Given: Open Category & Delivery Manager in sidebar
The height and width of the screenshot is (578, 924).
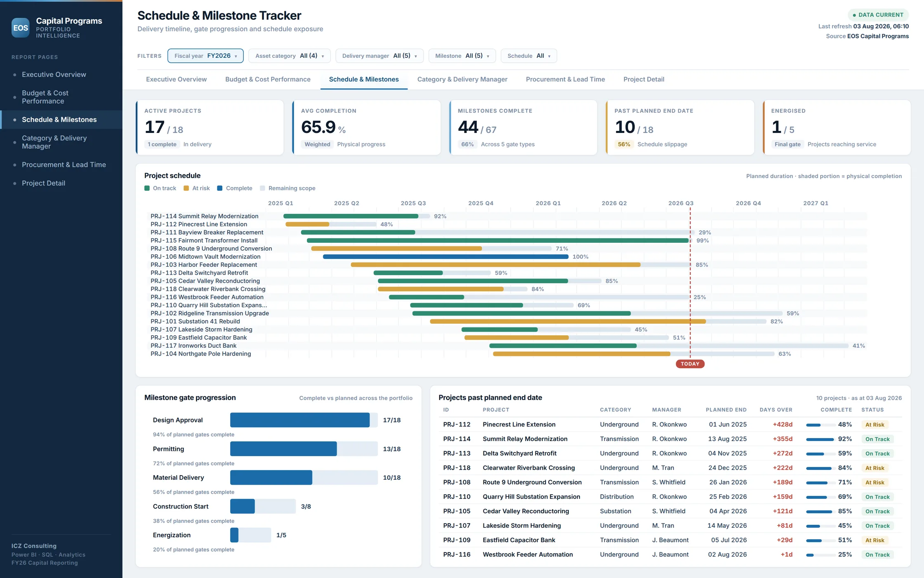Looking at the screenshot, I should pos(61,142).
